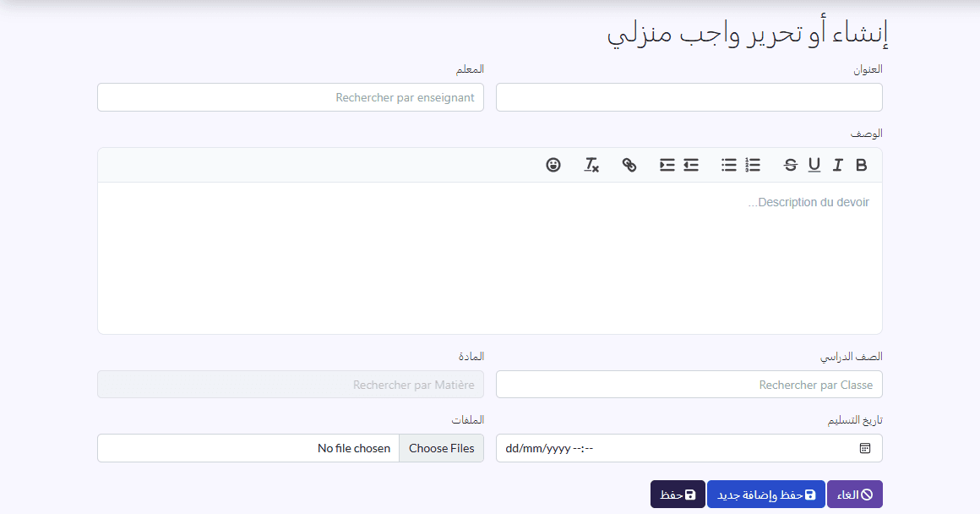The width and height of the screenshot is (980, 514).
Task: Clear text formatting in editor
Action: (x=591, y=165)
